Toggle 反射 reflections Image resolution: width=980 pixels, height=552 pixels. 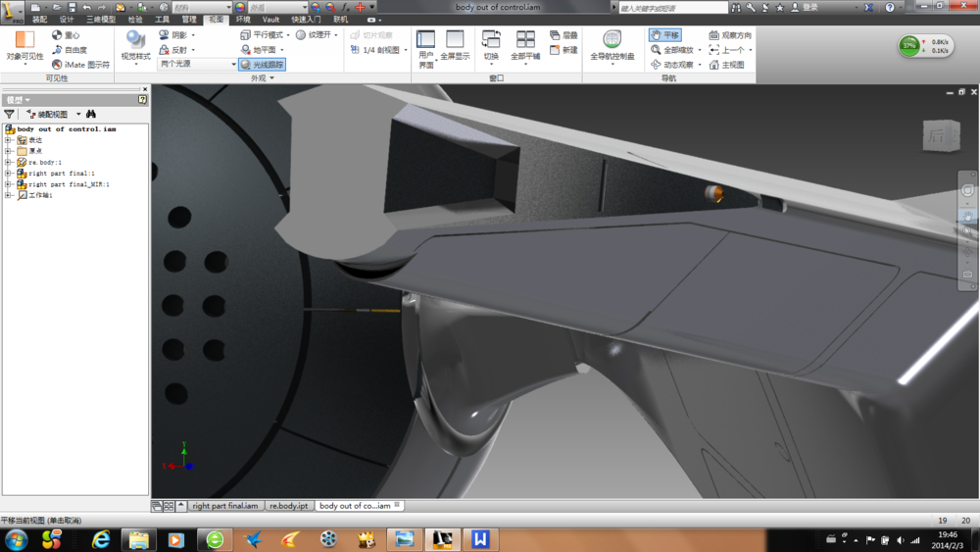(173, 50)
